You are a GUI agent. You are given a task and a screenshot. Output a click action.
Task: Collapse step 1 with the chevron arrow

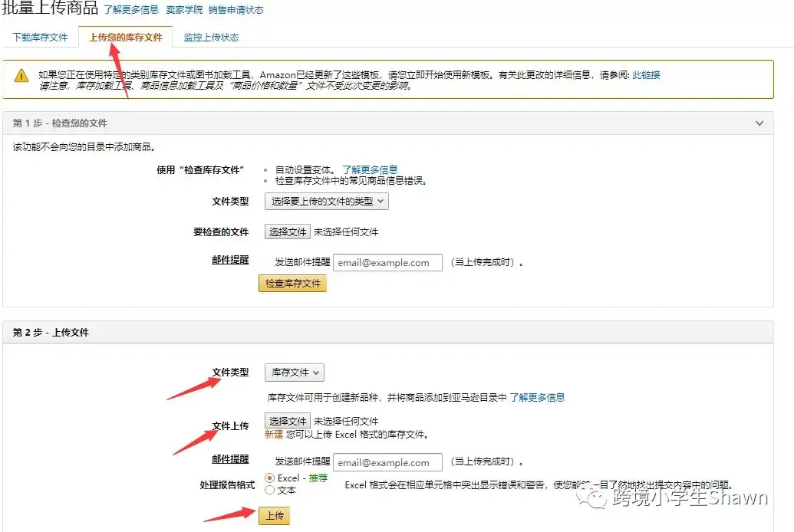(x=759, y=123)
